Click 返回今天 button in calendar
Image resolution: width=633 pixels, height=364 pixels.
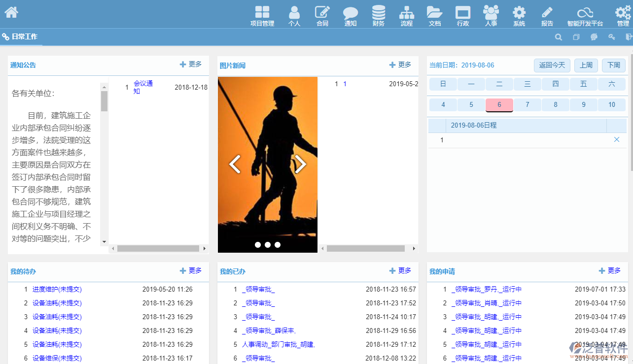coord(552,65)
